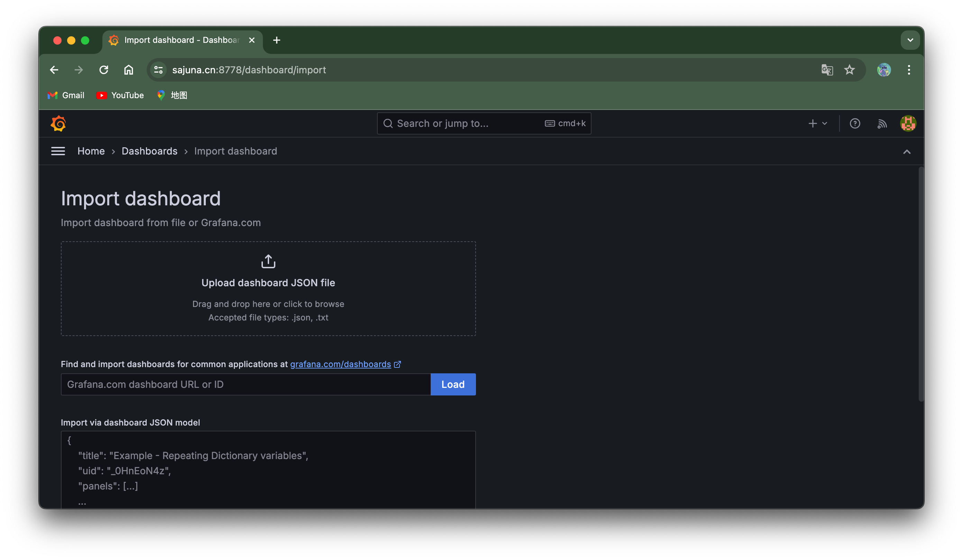Click the translate page icon
Viewport: 963px width, 560px height.
(827, 70)
